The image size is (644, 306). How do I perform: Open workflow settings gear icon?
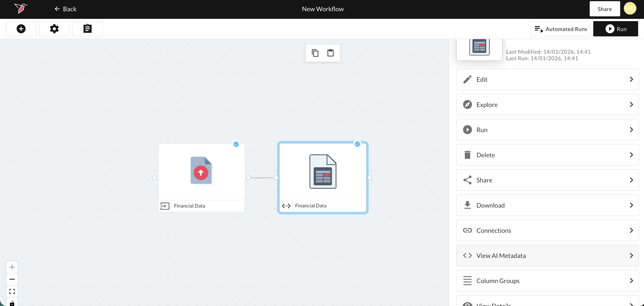[54, 29]
